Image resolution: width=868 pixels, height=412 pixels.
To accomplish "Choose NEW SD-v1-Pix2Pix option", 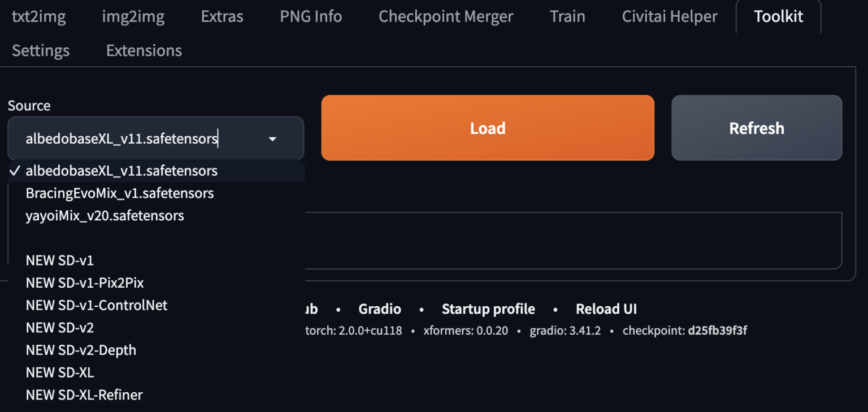I will click(x=84, y=283).
